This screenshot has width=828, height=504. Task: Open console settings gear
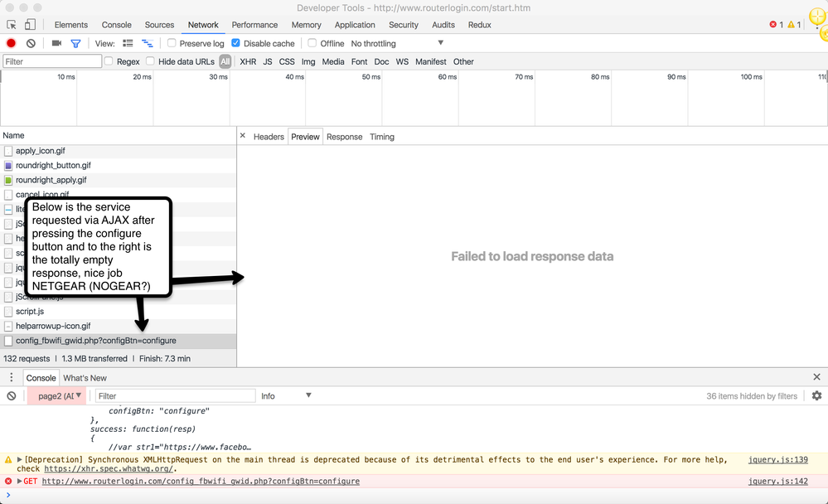(x=816, y=396)
